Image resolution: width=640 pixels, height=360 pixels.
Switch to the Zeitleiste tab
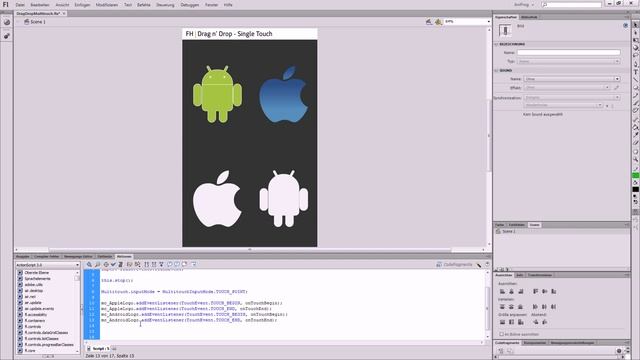104,256
